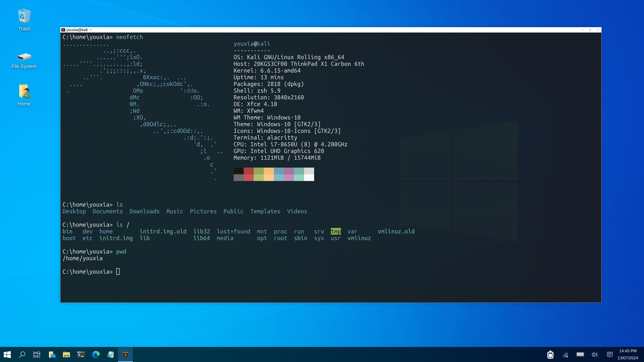This screenshot has width=644, height=362.
Task: Click the terminal cursor block at last prompt
Action: click(x=118, y=271)
